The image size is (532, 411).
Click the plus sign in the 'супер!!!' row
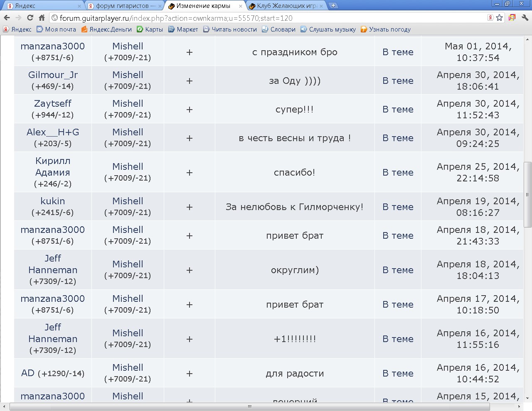[x=190, y=110]
